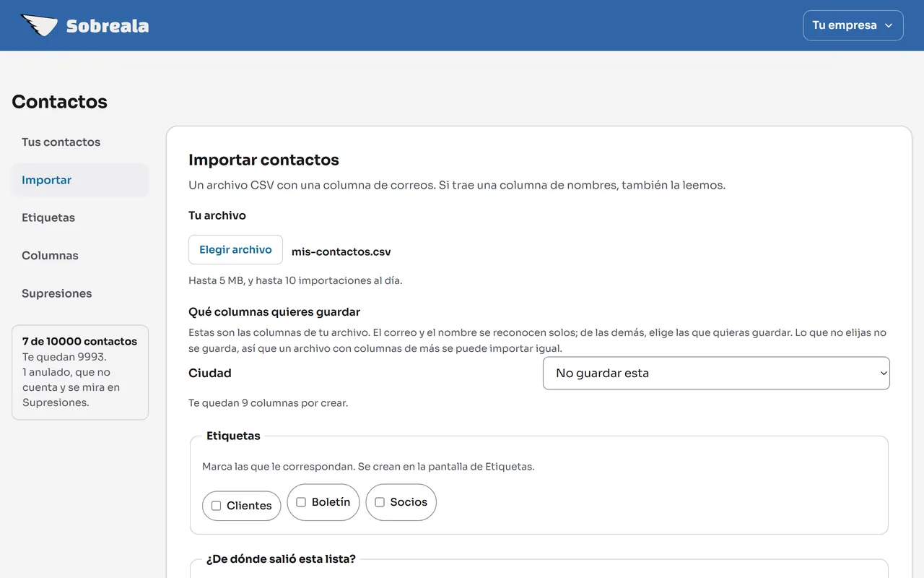Click the Elegir archivo button
Viewport: 924px width, 578px height.
coord(235,250)
